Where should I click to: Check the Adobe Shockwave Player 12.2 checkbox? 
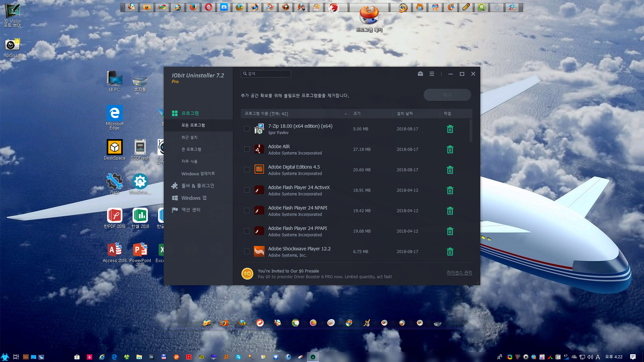coord(247,251)
